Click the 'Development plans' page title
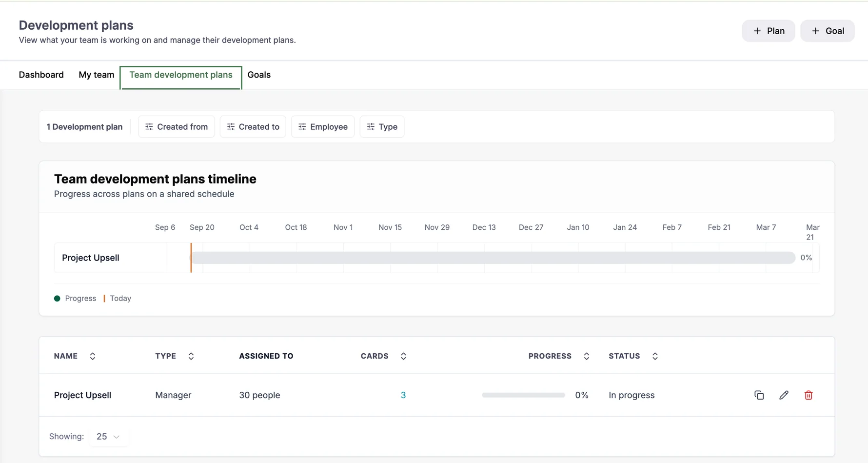 (76, 25)
